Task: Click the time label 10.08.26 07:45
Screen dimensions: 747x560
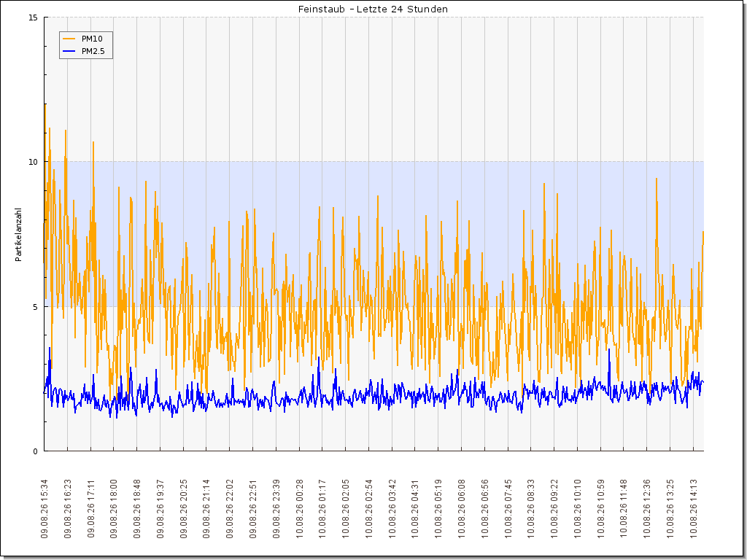Action: click(508, 508)
